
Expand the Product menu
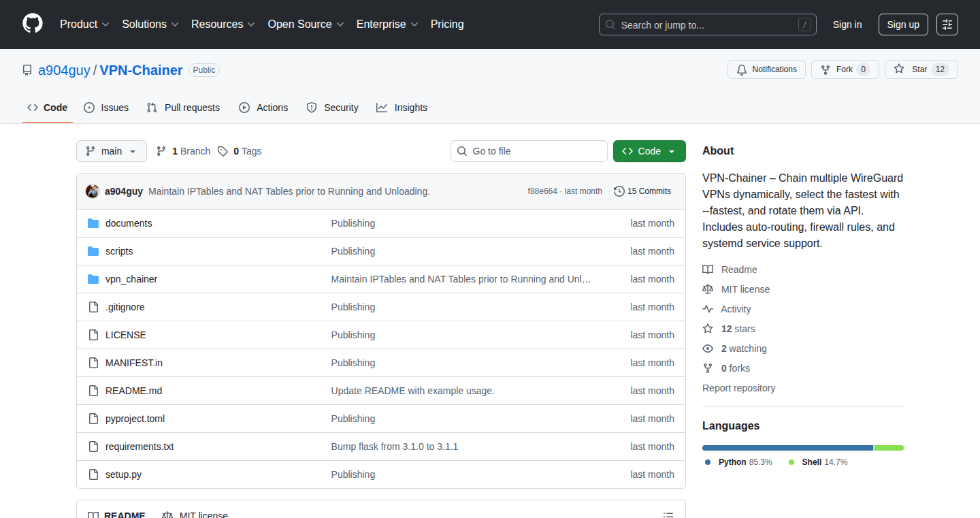point(84,24)
